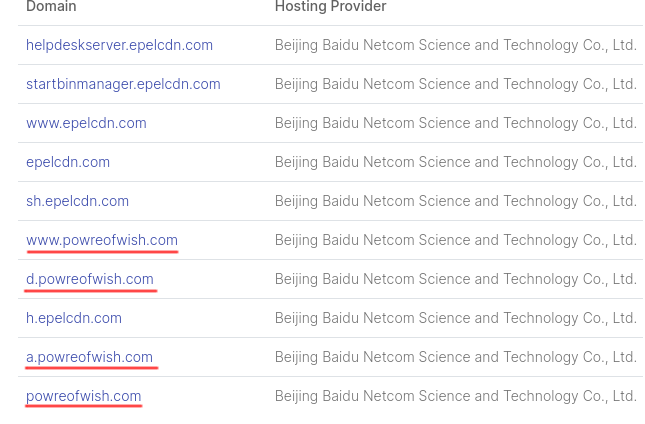Select hosting provider cell beside a.powreofwish.com
Image resolution: width=645 pixels, height=424 pixels.
[455, 357]
